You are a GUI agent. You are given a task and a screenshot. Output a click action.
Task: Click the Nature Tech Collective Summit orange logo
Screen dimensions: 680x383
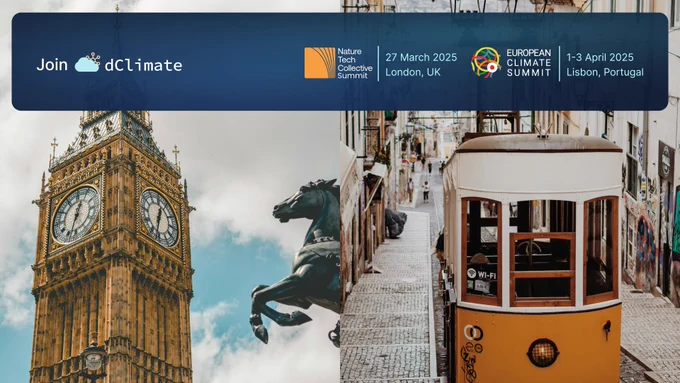point(320,63)
